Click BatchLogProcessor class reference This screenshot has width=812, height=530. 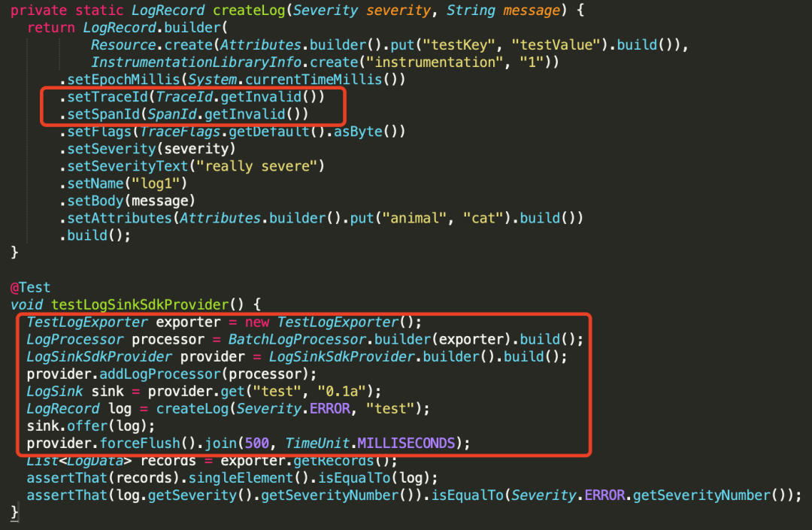pos(297,340)
